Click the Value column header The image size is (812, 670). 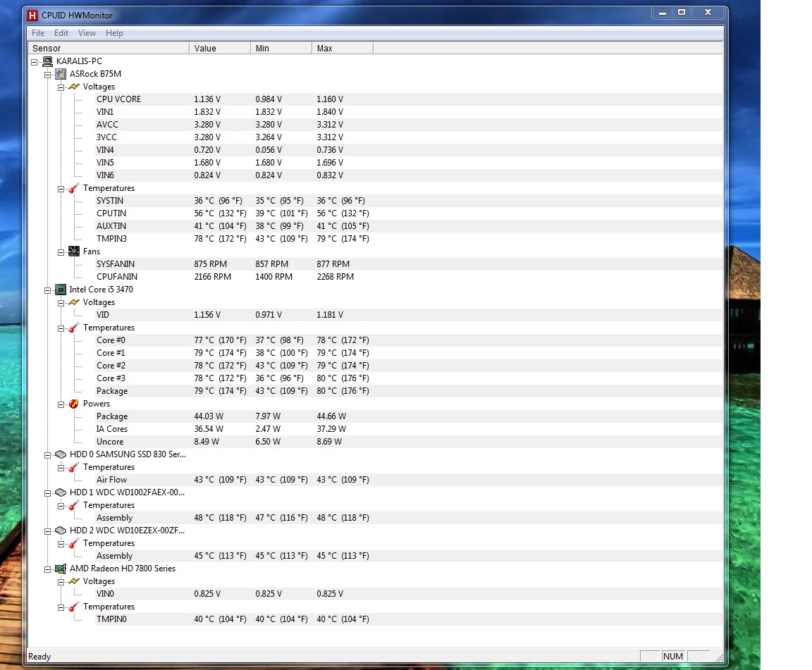(220, 48)
